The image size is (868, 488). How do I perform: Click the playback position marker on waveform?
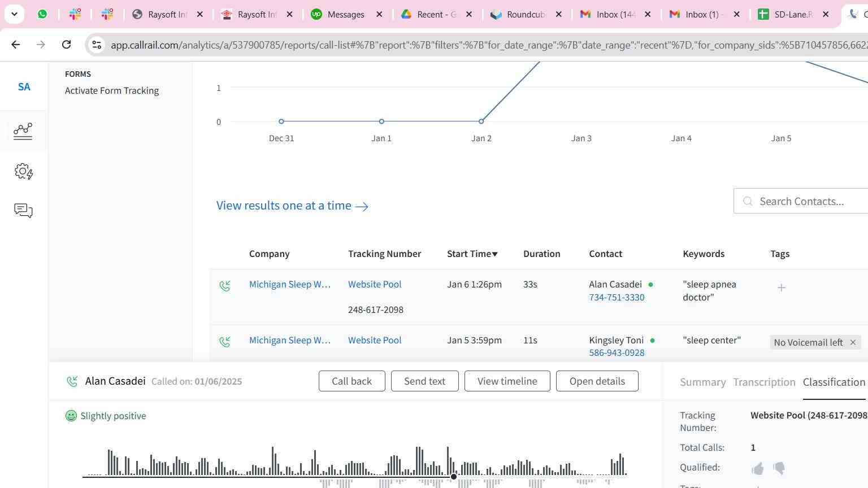[x=453, y=477]
